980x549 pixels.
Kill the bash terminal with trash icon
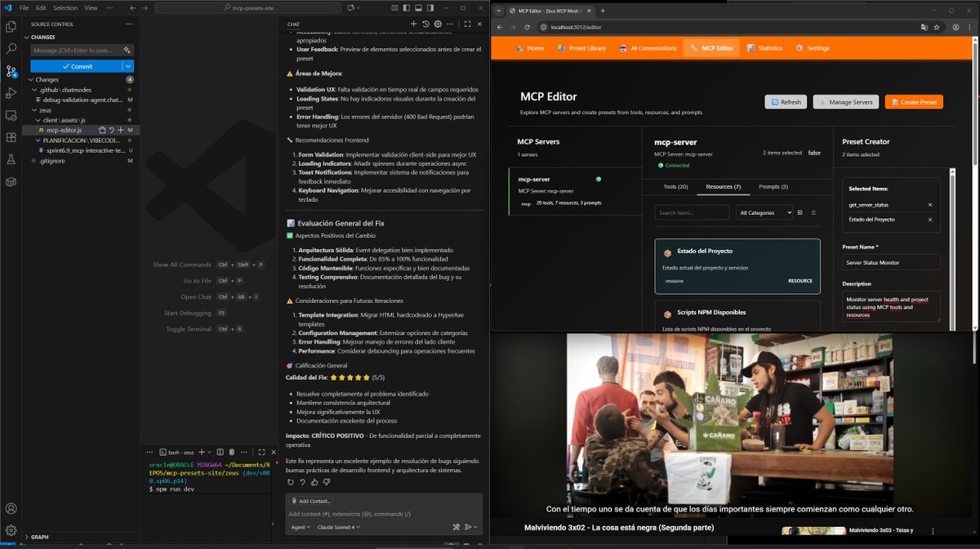point(232,452)
